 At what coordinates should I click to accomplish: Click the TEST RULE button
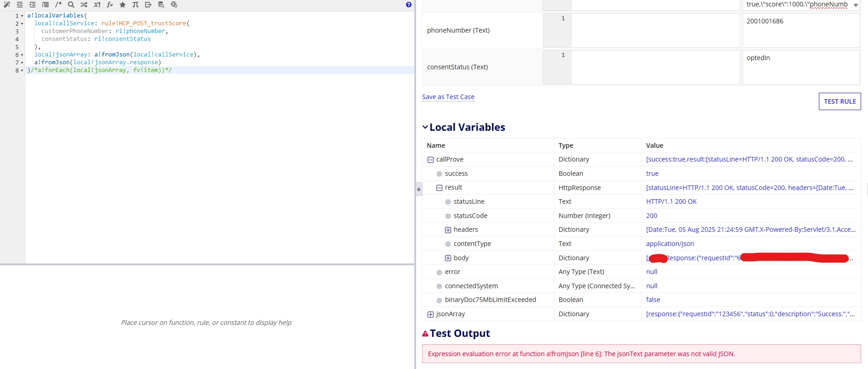pos(840,101)
